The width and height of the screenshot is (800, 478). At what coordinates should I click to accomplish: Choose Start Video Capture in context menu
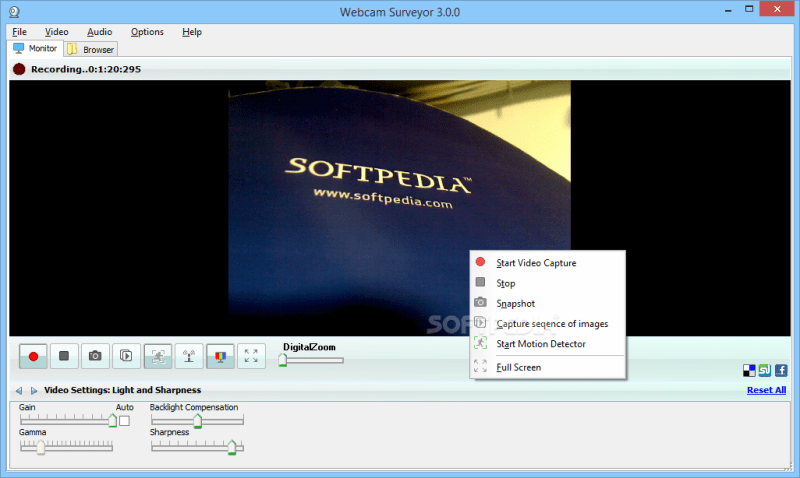[547, 263]
